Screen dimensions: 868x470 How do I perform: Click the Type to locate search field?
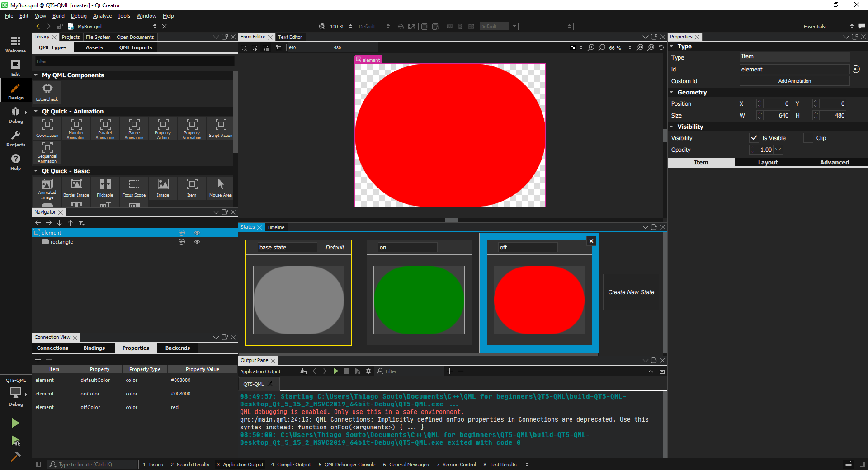coord(93,464)
